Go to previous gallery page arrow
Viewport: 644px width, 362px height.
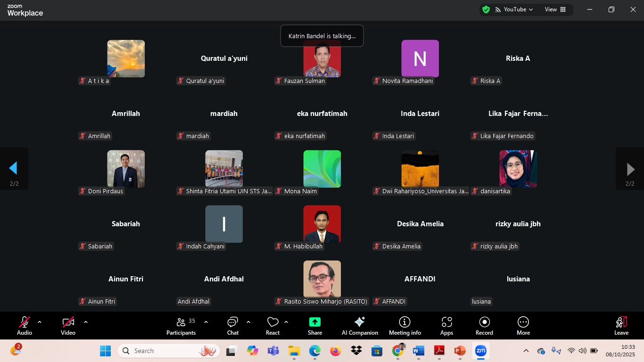click(x=14, y=169)
